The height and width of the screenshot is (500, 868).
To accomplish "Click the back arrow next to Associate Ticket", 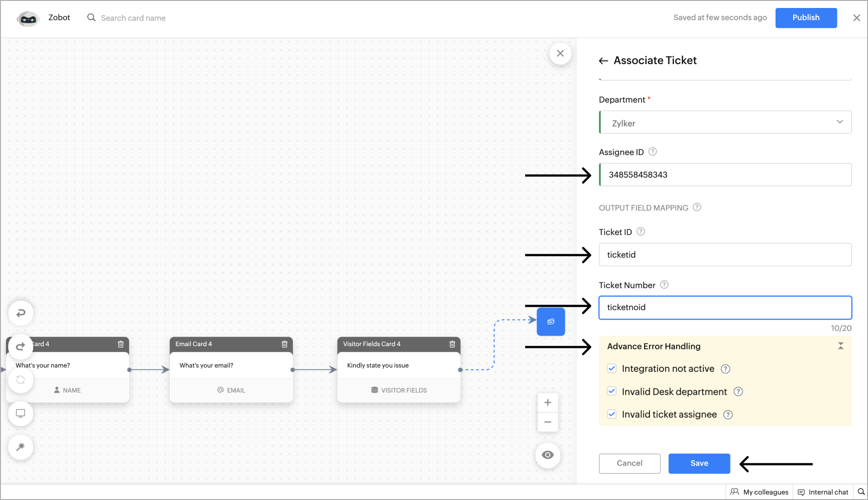I will [x=604, y=61].
